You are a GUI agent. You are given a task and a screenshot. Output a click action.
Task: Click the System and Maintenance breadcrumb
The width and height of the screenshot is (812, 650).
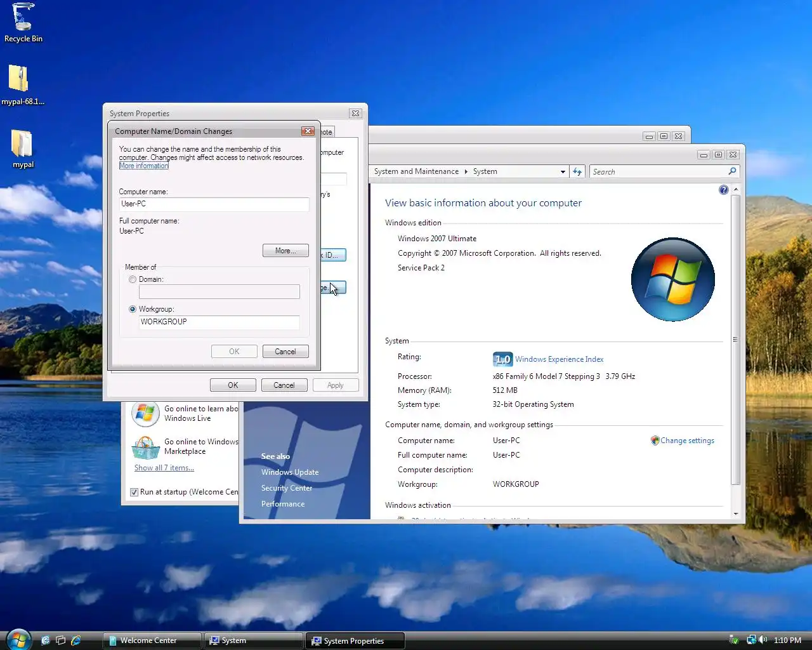pyautogui.click(x=416, y=171)
